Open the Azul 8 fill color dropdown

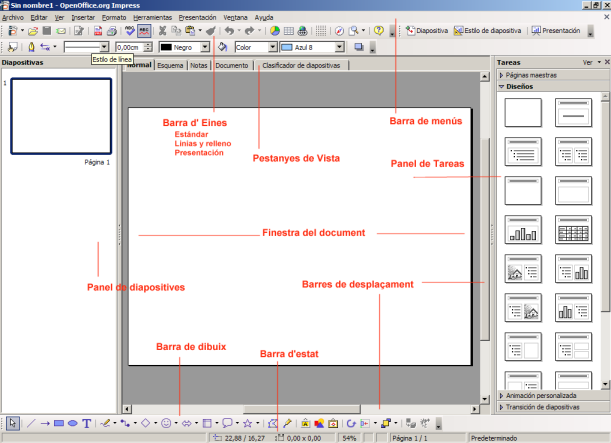[x=340, y=47]
